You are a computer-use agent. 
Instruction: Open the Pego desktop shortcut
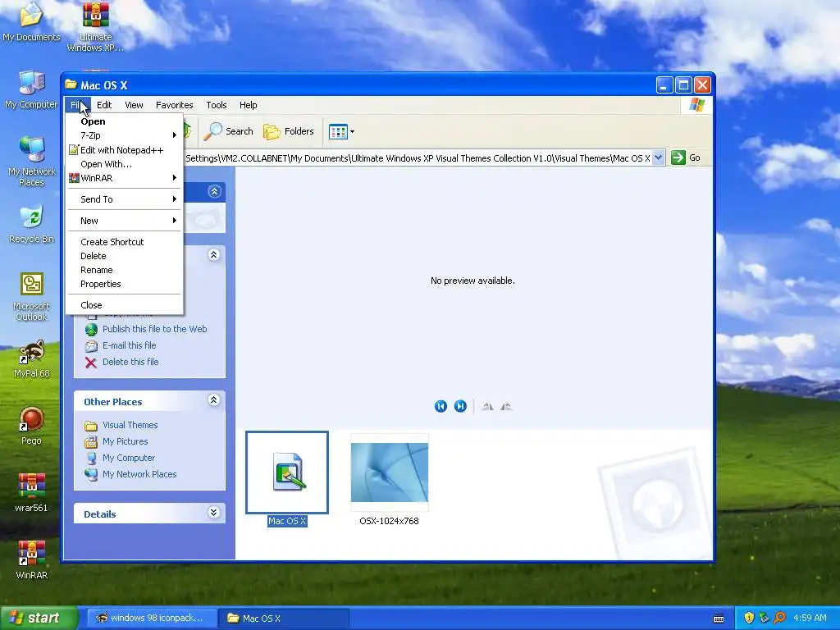(31, 426)
